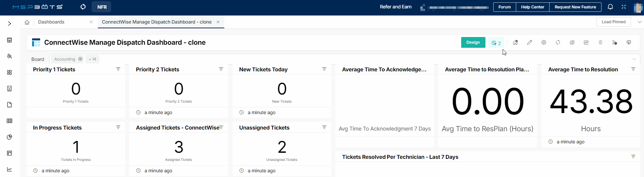This screenshot has height=177, width=644.
Task: Open dashboard settings gear icon
Action: point(544,42)
